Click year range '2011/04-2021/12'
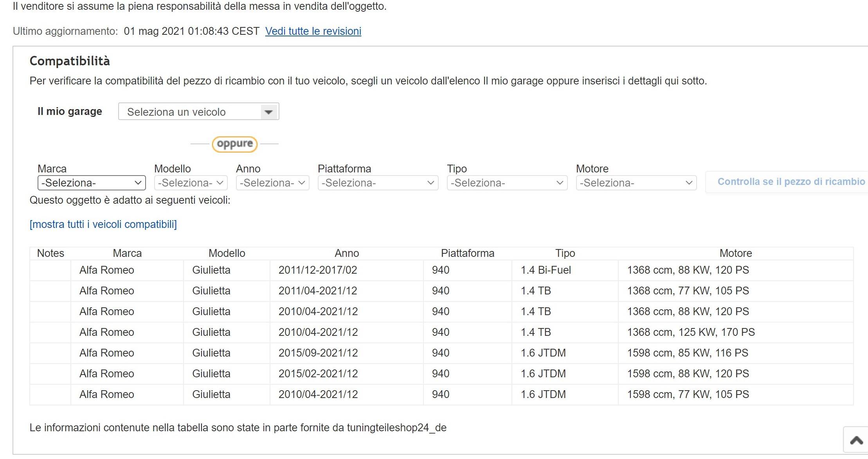Screen dimensions: 868x459 (318, 291)
